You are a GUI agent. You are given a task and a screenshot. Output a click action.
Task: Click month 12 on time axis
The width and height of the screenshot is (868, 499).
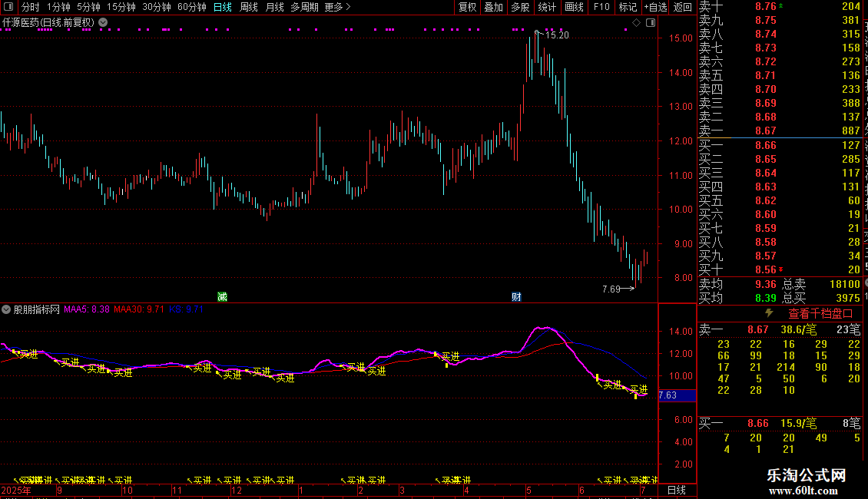pyautogui.click(x=237, y=491)
